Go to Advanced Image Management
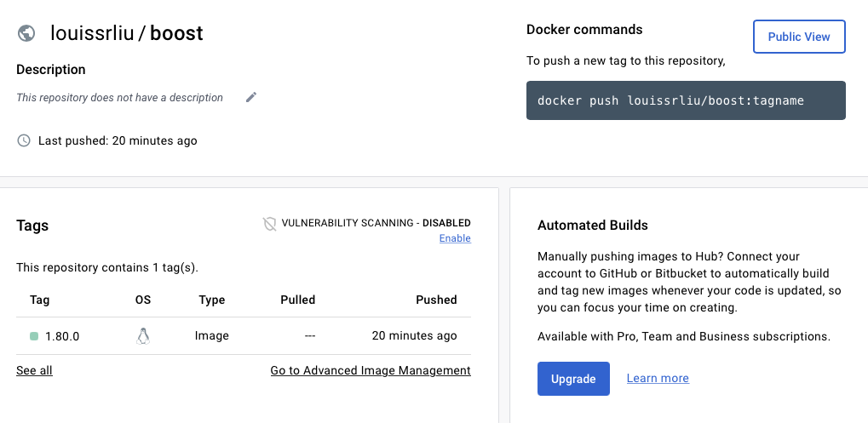The width and height of the screenshot is (868, 423). [371, 370]
